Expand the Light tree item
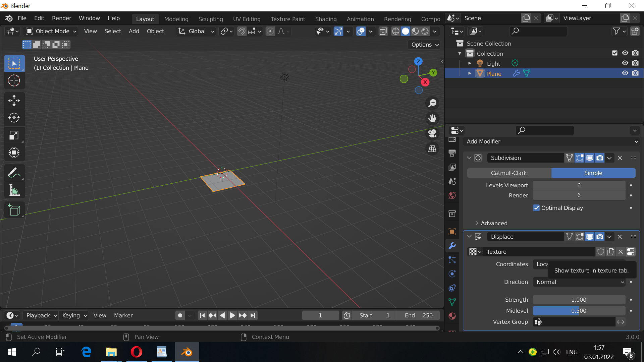The height and width of the screenshot is (362, 644). pyautogui.click(x=470, y=63)
